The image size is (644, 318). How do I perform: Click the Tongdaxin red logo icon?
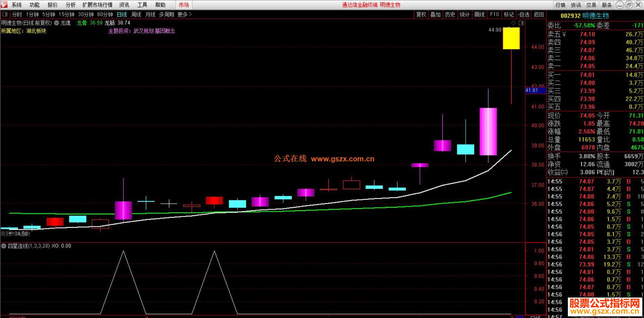(x=4, y=5)
